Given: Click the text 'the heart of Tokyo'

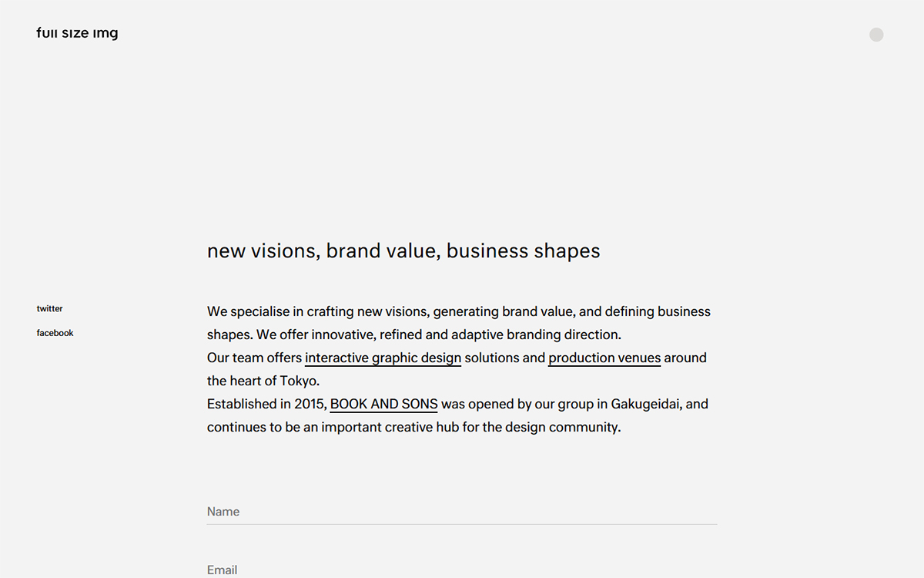Looking at the screenshot, I should (x=263, y=381).
